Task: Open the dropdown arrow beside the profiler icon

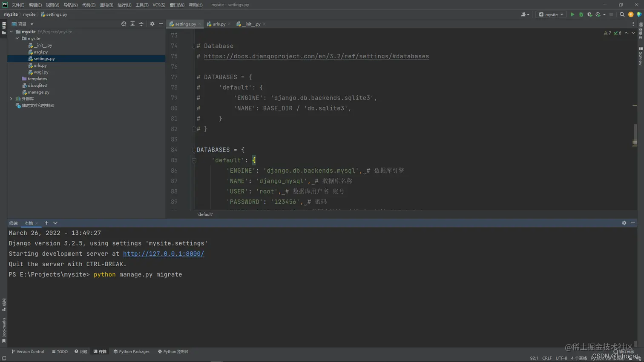Action: [x=604, y=14]
